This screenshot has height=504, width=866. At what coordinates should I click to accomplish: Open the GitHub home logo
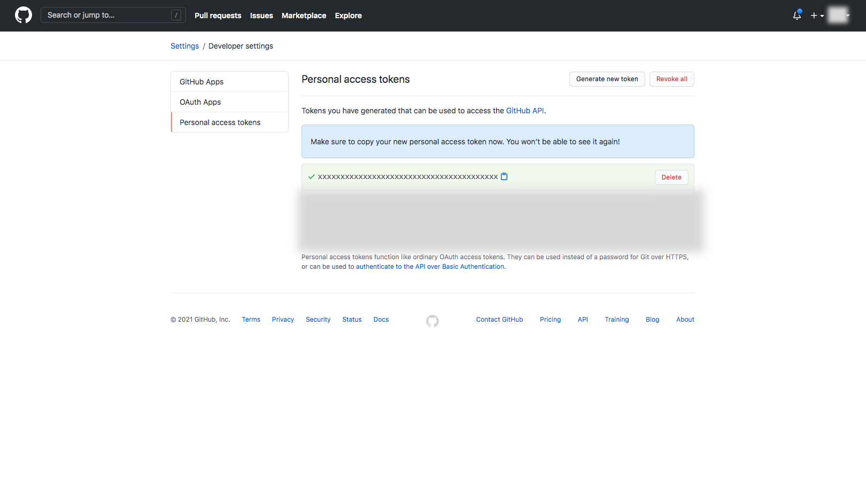[24, 15]
